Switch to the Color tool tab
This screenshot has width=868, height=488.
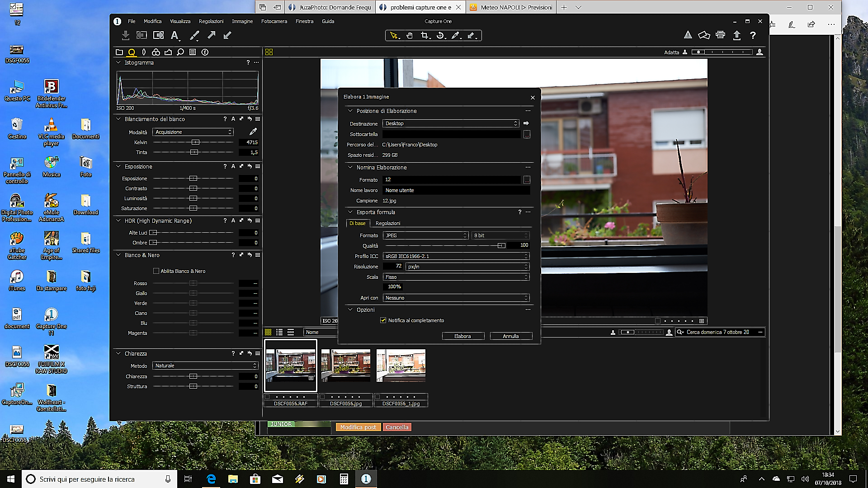point(156,52)
